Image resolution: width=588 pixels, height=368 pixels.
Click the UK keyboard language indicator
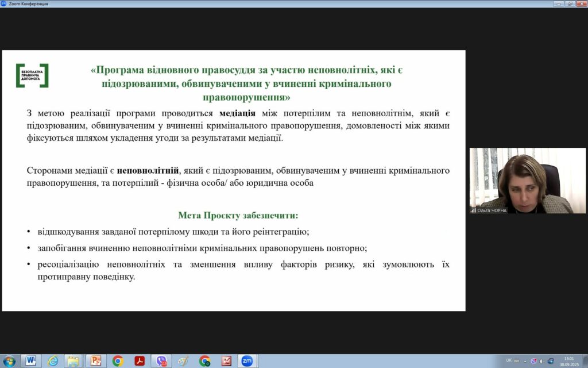pos(509,361)
